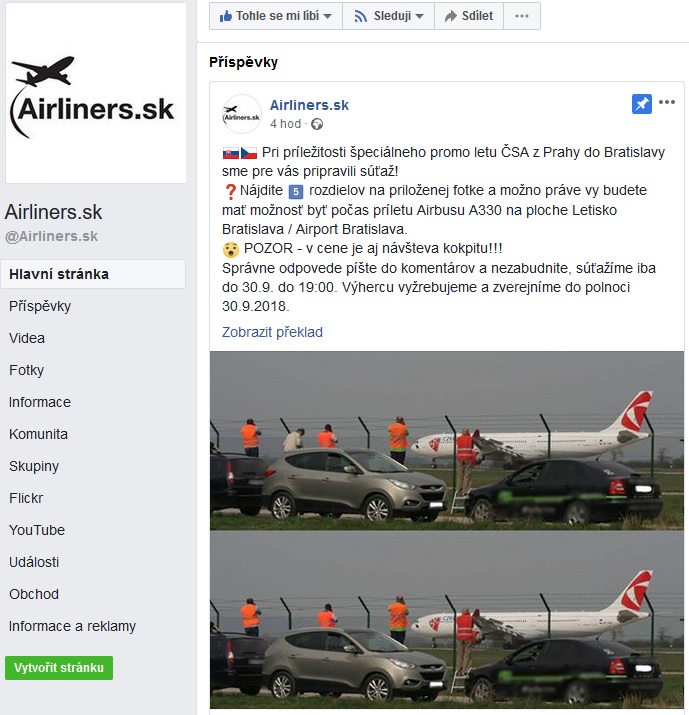Image resolution: width=689 pixels, height=715 pixels.
Task: Open the top spot-the-difference photo
Action: pyautogui.click(x=447, y=440)
